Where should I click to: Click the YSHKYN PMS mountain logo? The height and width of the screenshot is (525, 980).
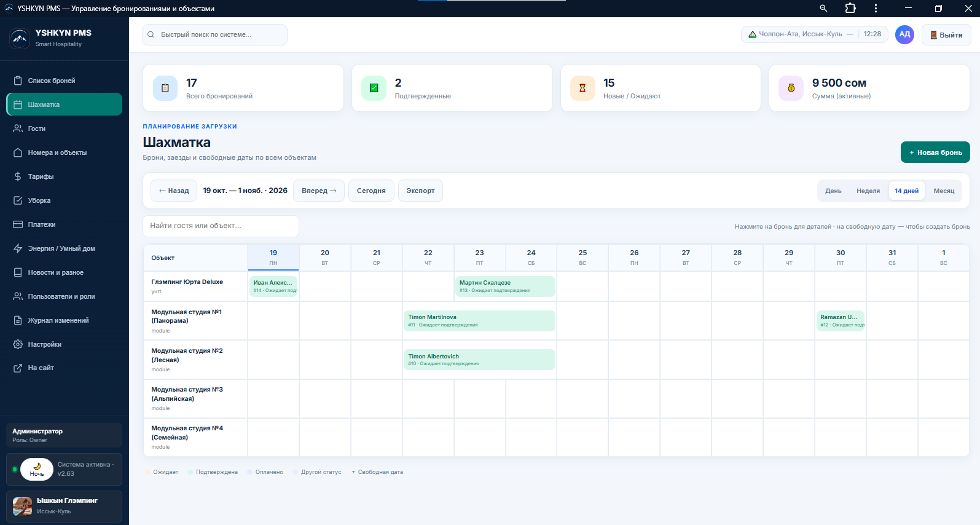pyautogui.click(x=20, y=38)
